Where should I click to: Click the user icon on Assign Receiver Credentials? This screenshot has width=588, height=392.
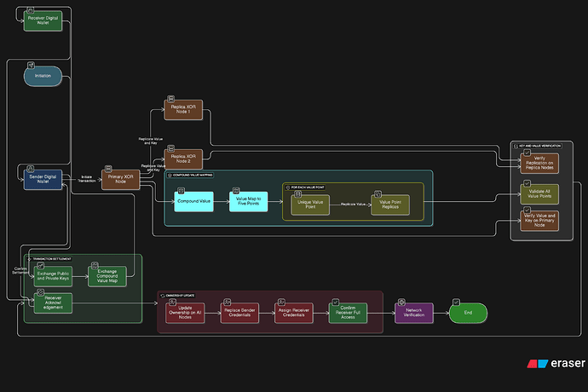(281, 302)
